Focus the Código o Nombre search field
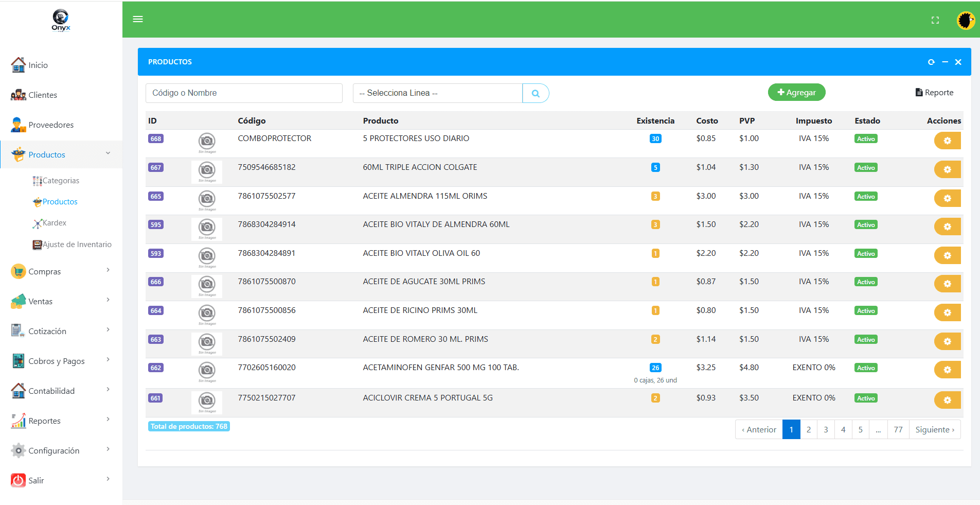This screenshot has height=505, width=980. coord(244,93)
